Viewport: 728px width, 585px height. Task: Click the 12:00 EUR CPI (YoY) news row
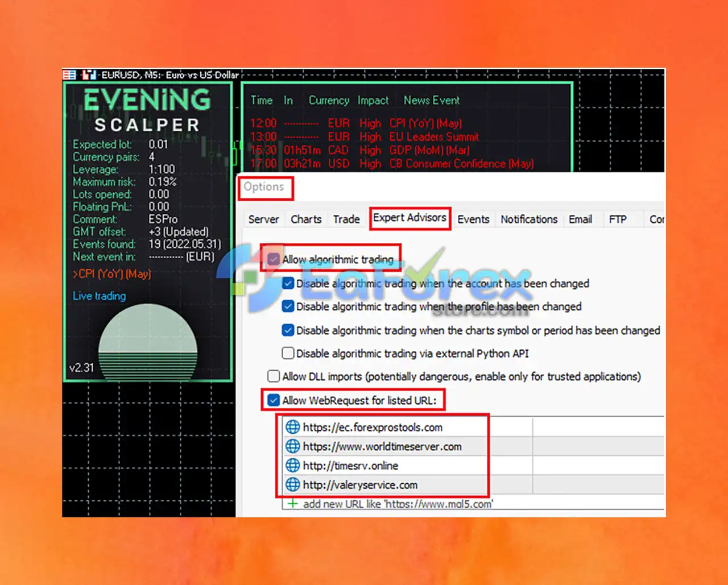coord(356,123)
